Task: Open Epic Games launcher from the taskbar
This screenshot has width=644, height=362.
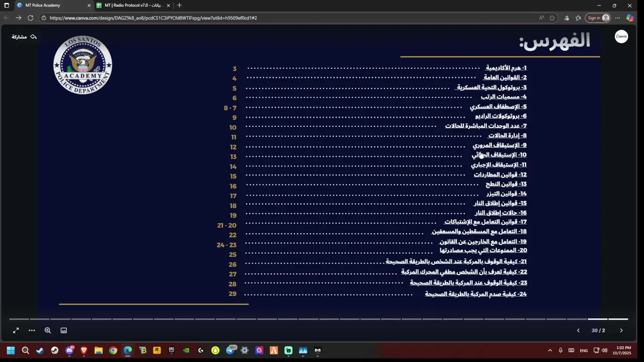Action: tap(172, 350)
